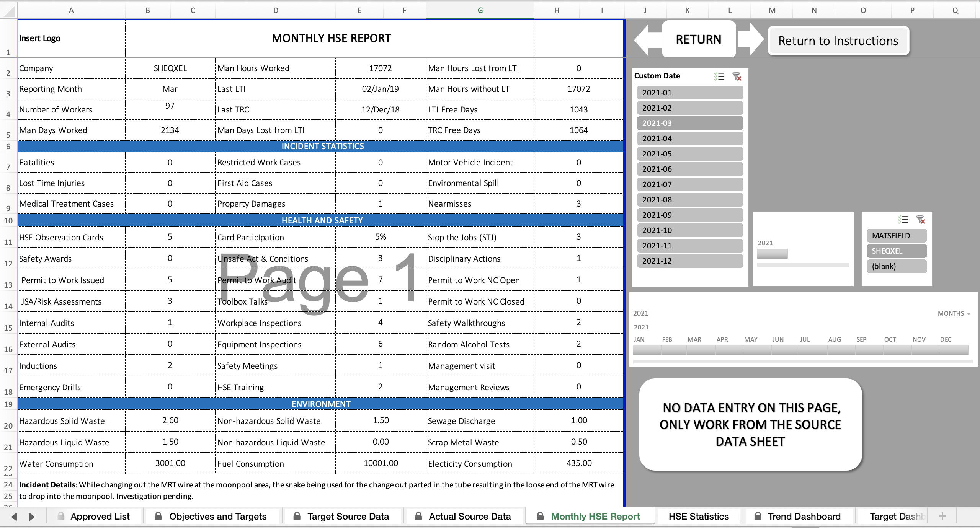Screen dimensions: 980x528
Task: Select the INCIDENT STATISTICS header row
Action: (x=321, y=146)
